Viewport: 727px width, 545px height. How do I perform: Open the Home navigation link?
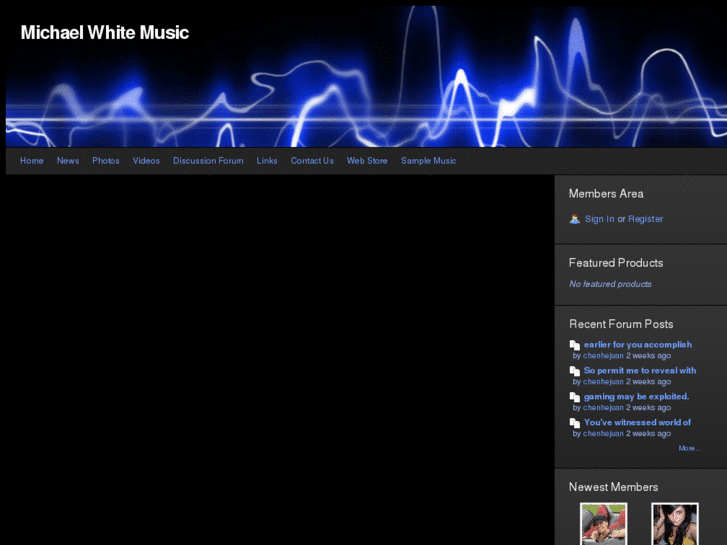tap(32, 160)
